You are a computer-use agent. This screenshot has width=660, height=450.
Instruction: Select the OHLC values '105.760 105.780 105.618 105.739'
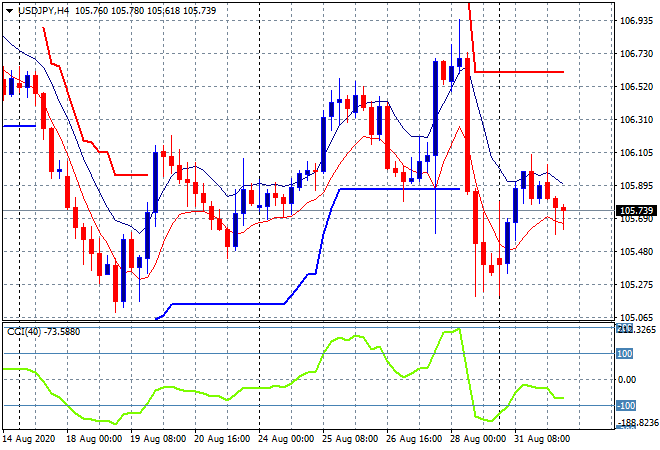click(x=146, y=11)
